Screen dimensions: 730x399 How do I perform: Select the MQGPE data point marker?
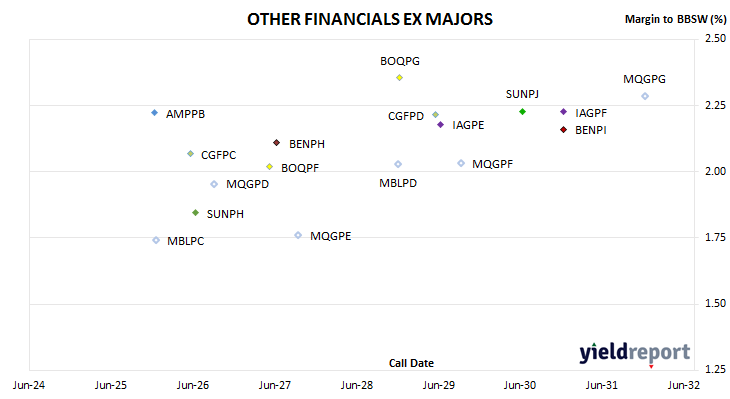[298, 235]
